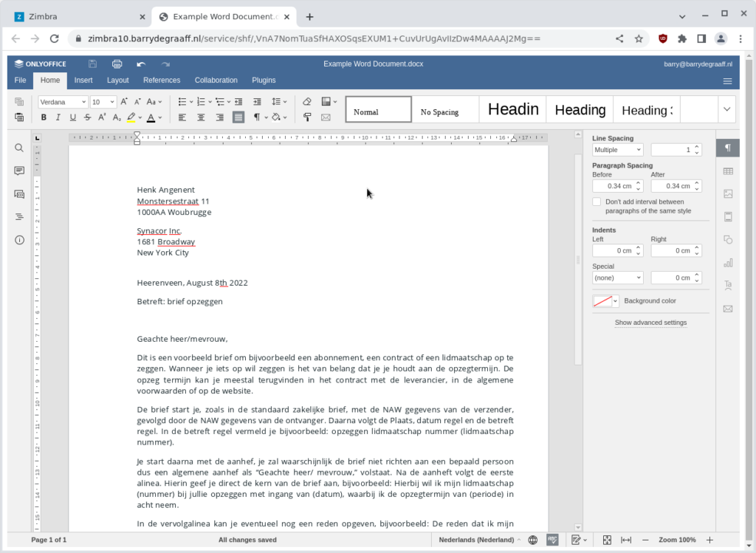
Task: Switch to the Insert ribbon tab
Action: tap(83, 80)
